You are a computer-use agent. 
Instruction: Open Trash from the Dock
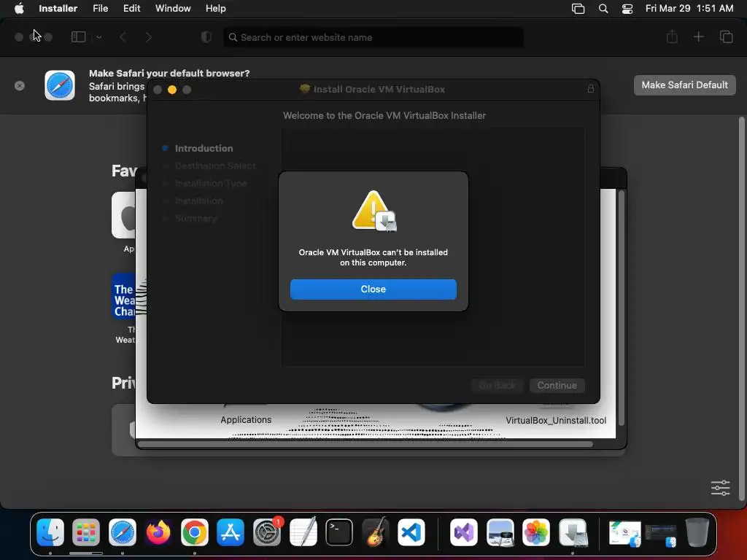(697, 532)
